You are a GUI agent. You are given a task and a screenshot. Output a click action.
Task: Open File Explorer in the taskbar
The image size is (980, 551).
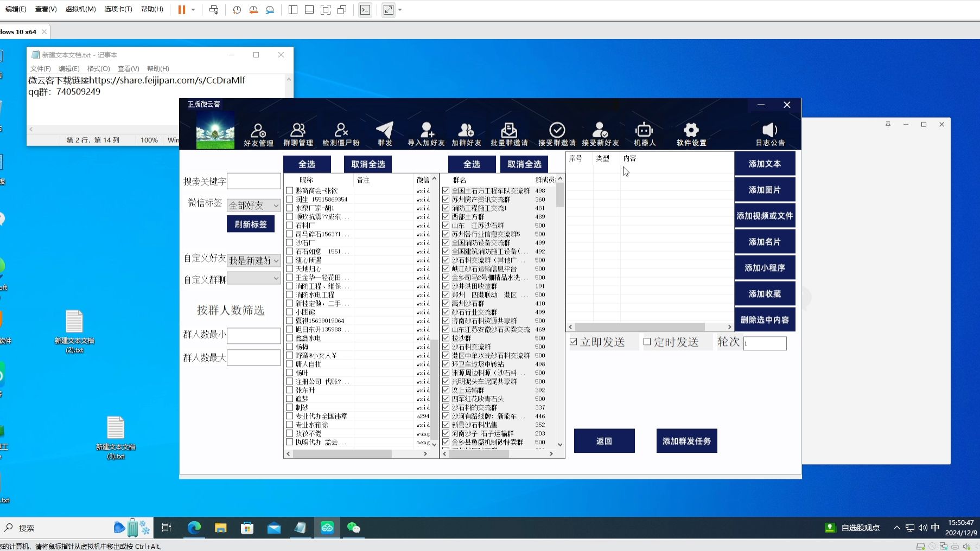coord(220,528)
